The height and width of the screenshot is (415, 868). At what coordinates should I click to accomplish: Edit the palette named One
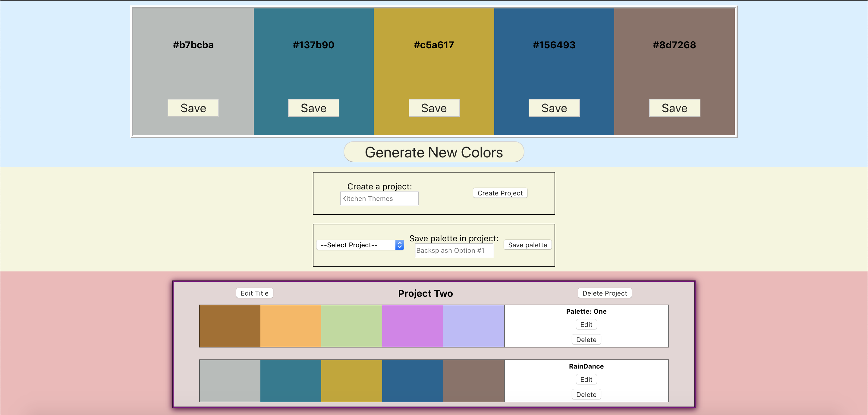coord(586,324)
